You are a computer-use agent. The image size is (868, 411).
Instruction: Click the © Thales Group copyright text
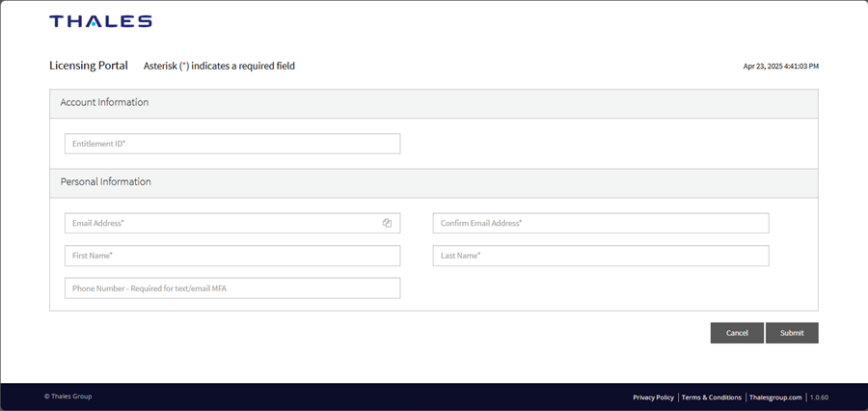[68, 397]
